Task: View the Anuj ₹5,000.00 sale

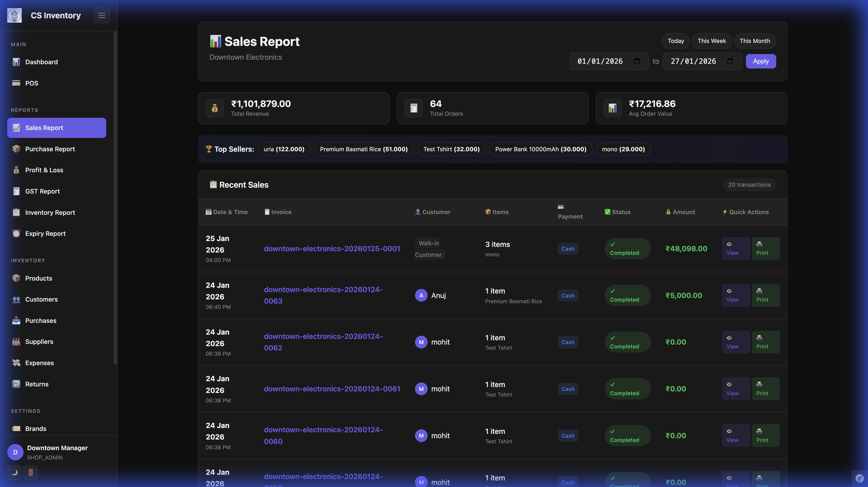Action: [736, 296]
